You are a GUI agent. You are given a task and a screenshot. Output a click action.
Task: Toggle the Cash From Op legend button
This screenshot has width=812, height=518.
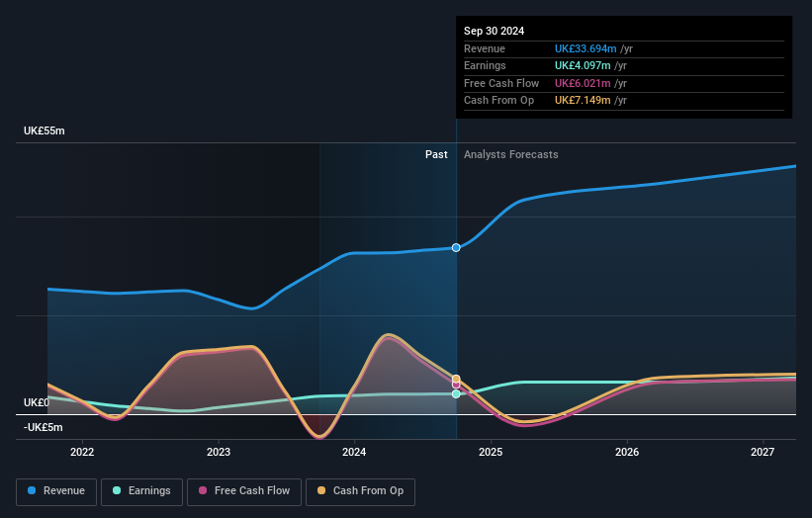tap(360, 491)
